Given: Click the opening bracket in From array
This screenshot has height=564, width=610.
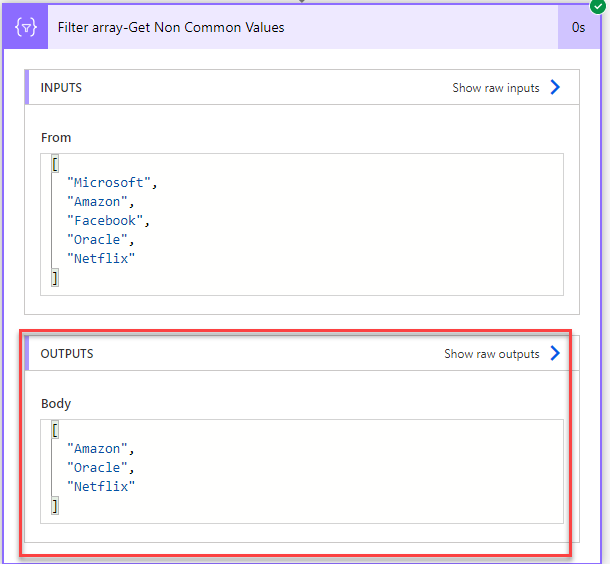Looking at the screenshot, I should point(55,164).
